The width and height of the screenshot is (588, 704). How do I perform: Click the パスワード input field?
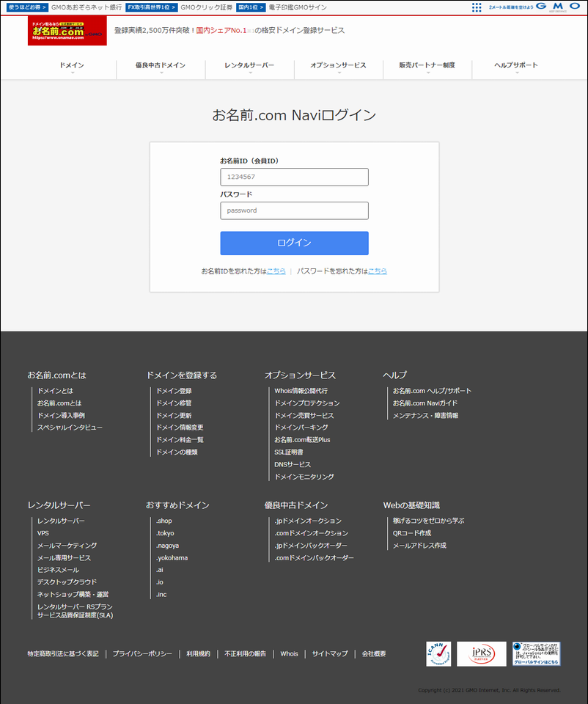tap(294, 210)
